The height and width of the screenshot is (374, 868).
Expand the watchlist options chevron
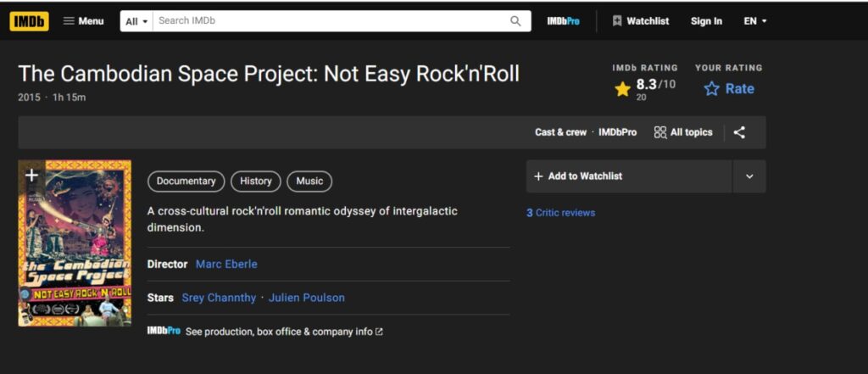(x=749, y=176)
